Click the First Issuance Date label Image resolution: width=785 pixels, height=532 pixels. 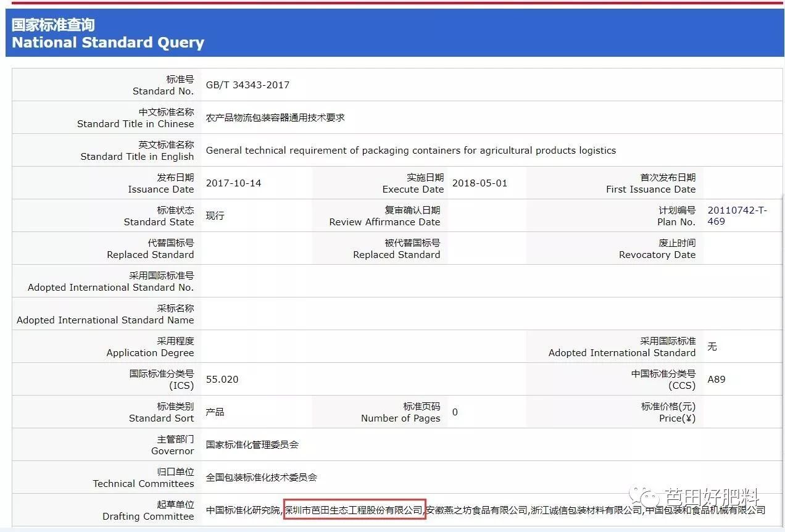click(x=650, y=183)
